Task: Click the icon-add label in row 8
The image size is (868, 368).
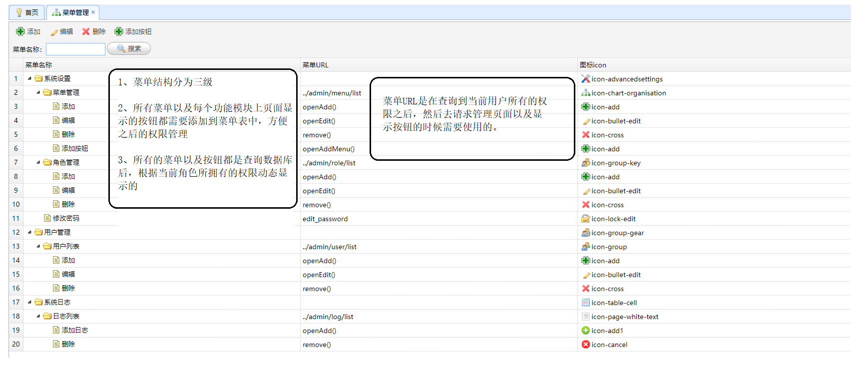Action: pyautogui.click(x=605, y=177)
